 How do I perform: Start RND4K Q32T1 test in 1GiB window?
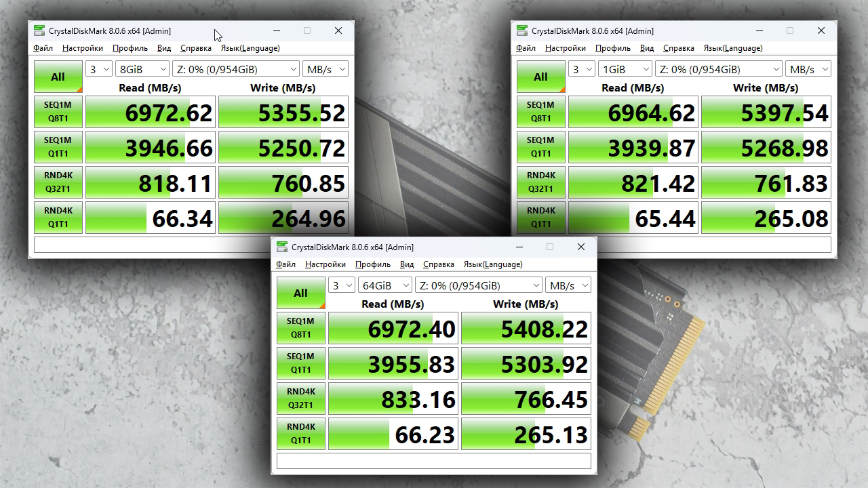click(x=541, y=182)
